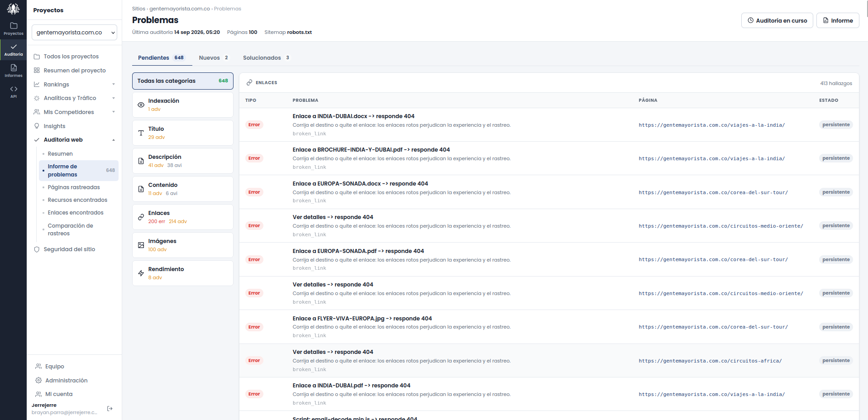Open the Equipo menu item
This screenshot has height=420, width=868.
54,367
